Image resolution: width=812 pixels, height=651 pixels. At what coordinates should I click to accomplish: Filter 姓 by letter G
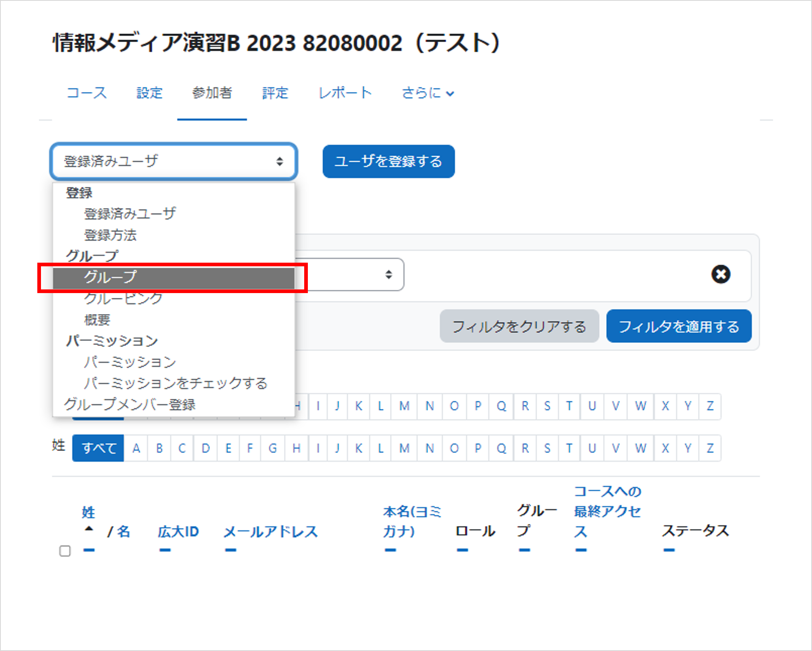pyautogui.click(x=273, y=448)
